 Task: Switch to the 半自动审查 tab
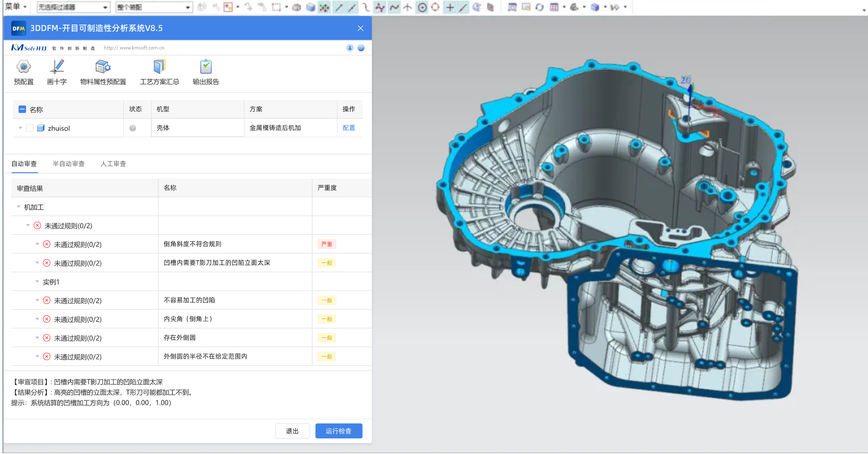tap(69, 164)
